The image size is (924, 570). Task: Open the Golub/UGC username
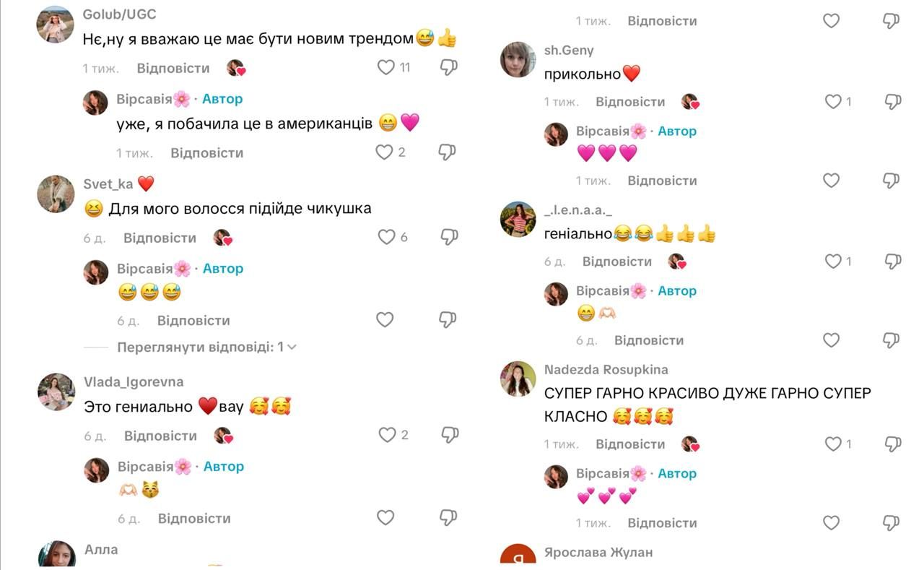coord(120,14)
